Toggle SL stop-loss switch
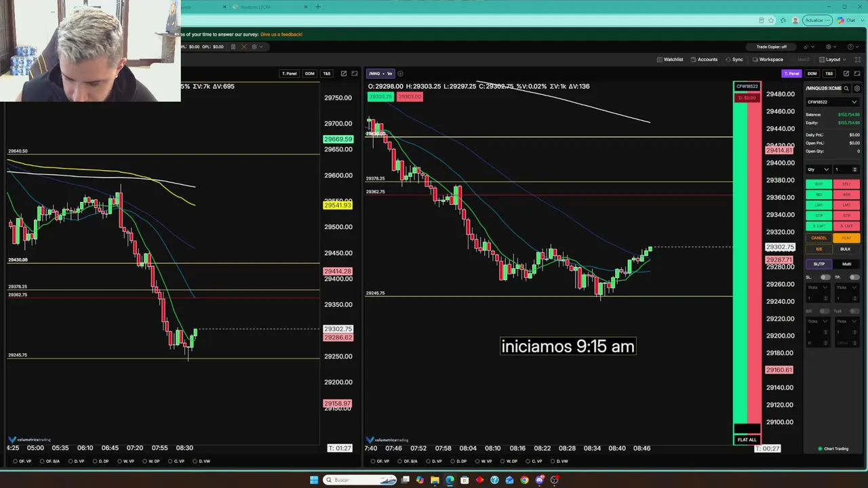The width and height of the screenshot is (868, 488). [x=825, y=277]
